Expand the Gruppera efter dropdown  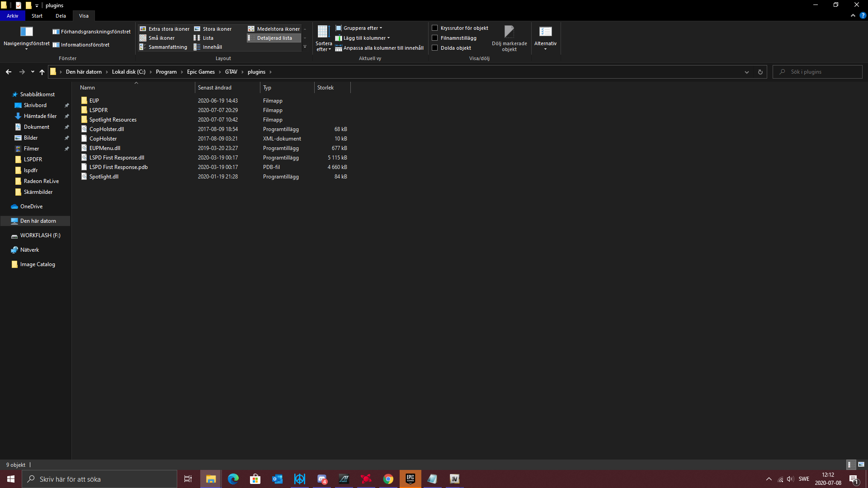(360, 28)
